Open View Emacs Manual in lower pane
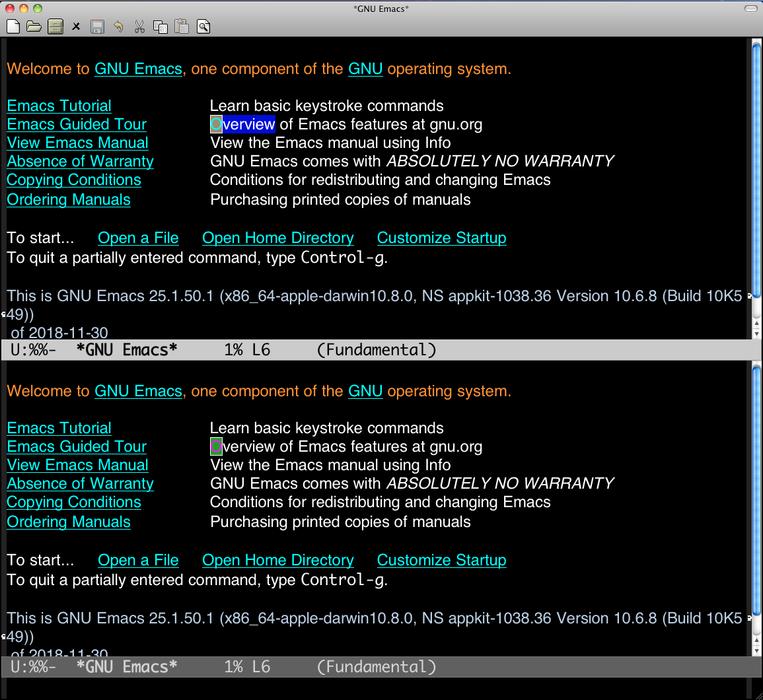This screenshot has height=700, width=763. click(x=77, y=466)
